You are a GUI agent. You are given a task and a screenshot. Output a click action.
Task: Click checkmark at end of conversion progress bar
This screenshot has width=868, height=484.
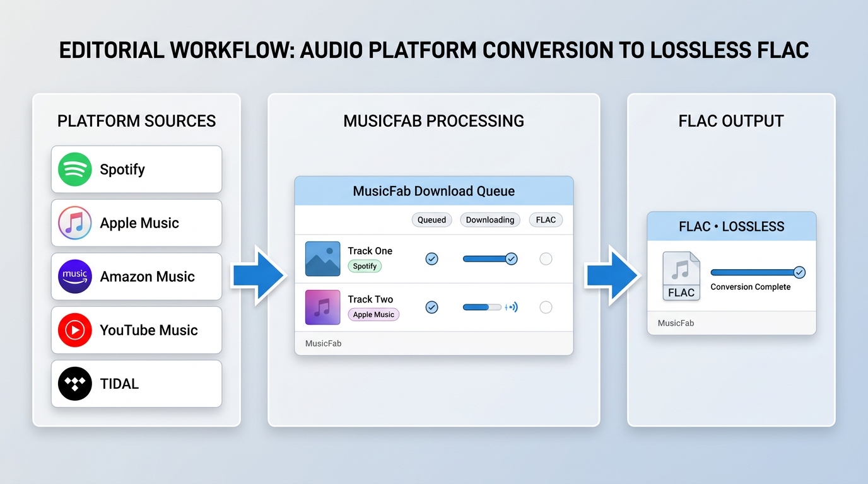[799, 272]
